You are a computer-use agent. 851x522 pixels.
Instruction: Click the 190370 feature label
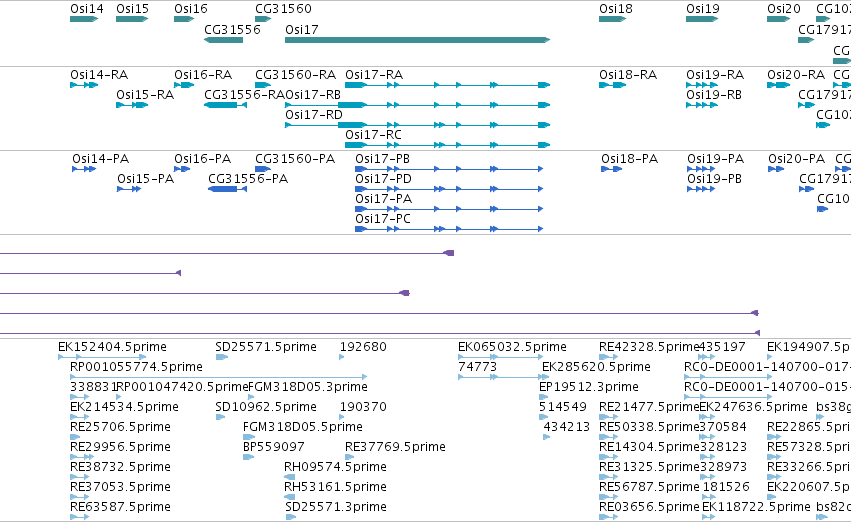[x=363, y=406]
